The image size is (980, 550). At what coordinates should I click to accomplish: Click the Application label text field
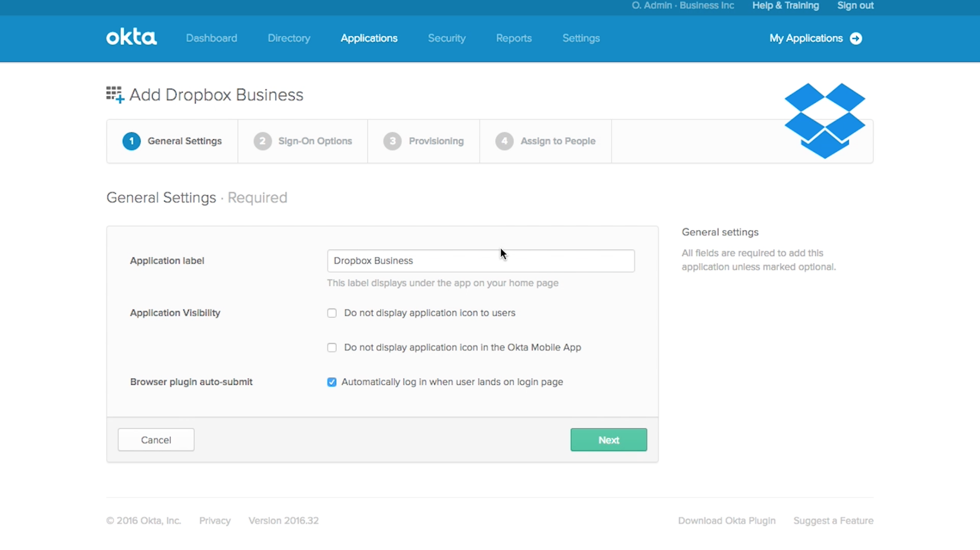[x=481, y=261]
